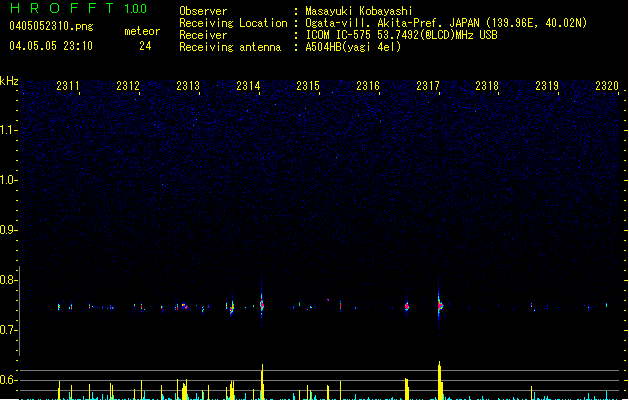Image resolution: width=629 pixels, height=400 pixels.
Task: Click the 2320 time axis marker
Action: coord(607,86)
